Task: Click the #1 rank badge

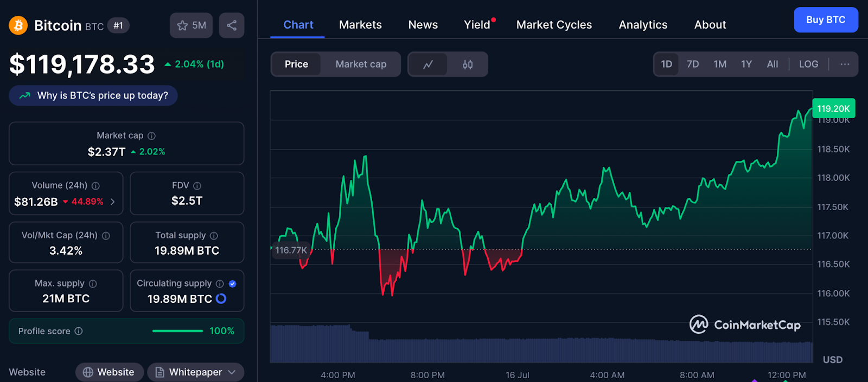Action: (118, 25)
